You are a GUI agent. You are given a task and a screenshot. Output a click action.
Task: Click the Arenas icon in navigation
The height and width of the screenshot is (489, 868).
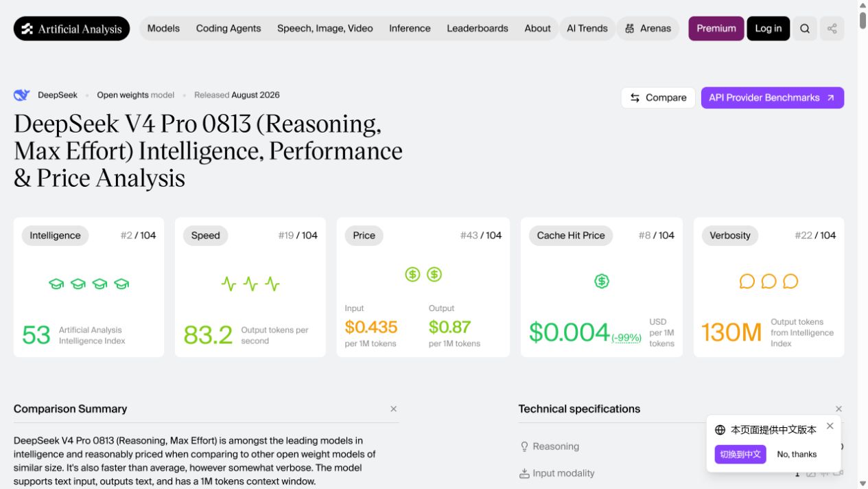coord(630,29)
